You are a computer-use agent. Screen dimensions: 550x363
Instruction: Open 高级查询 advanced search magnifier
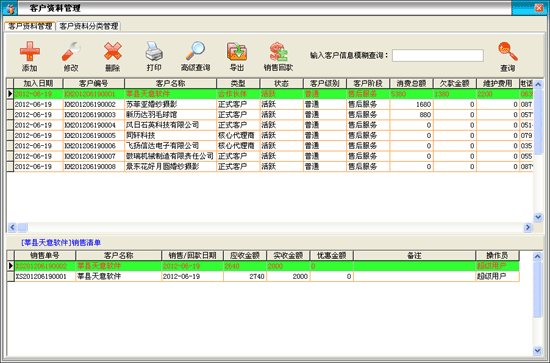[x=195, y=51]
